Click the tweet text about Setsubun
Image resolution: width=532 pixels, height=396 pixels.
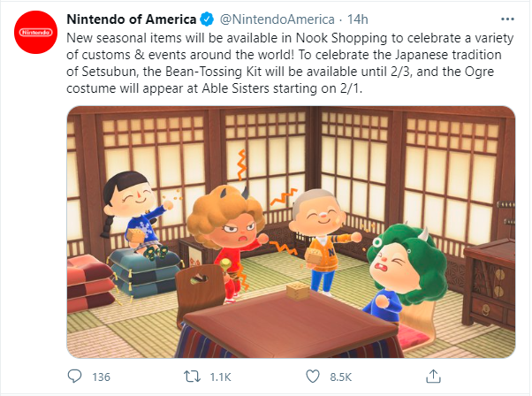[290, 63]
